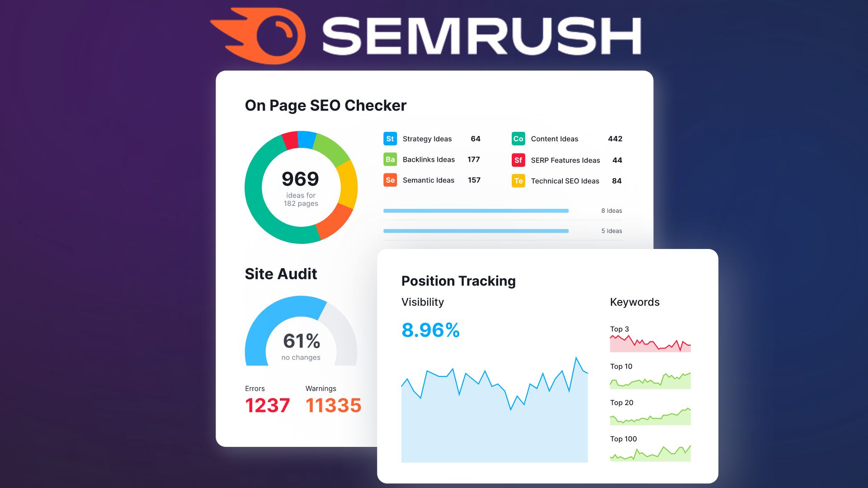This screenshot has height=488, width=868.
Task: Expand the 8 Ideas progress bar section
Action: click(x=477, y=210)
